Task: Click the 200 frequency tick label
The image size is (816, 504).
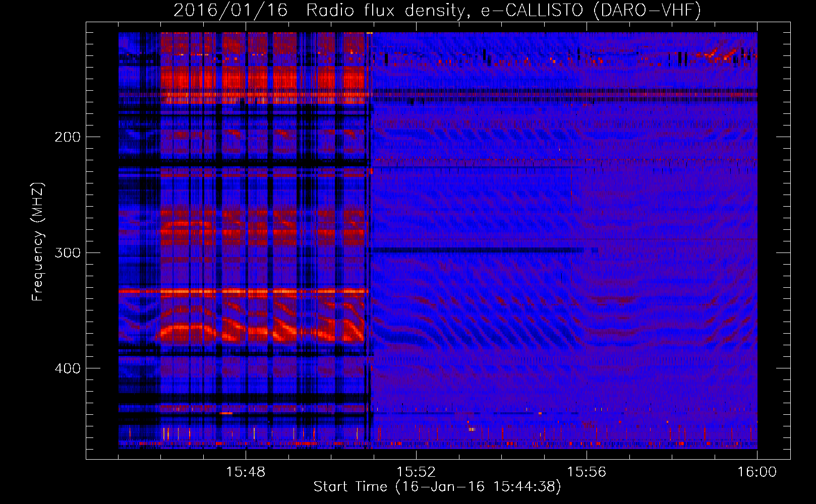Action: tap(68, 137)
